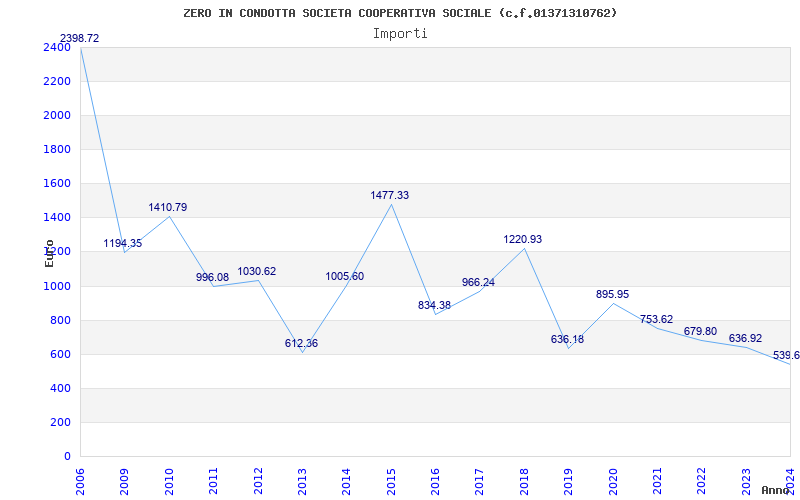Click the 2010 year axis label
Image resolution: width=800 pixels, height=500 pixels.
(169, 481)
